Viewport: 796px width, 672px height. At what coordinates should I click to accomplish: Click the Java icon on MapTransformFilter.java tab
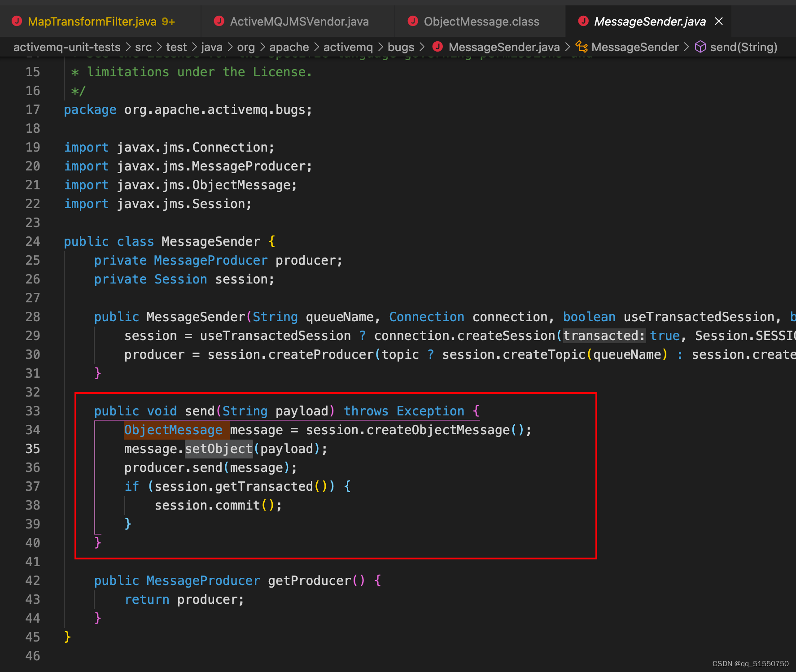coord(17,21)
